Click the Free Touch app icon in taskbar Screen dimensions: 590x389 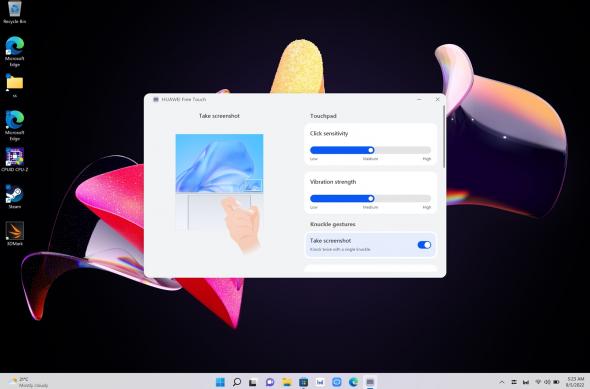tap(370, 382)
